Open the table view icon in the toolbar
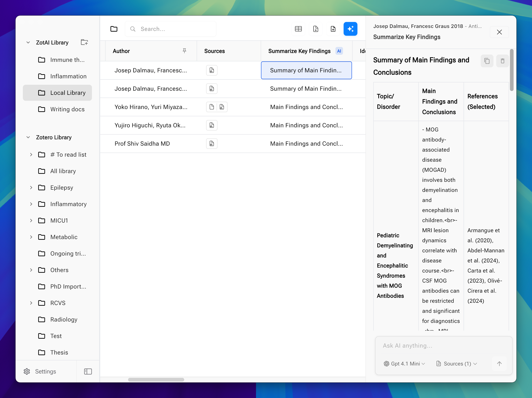 coord(298,29)
